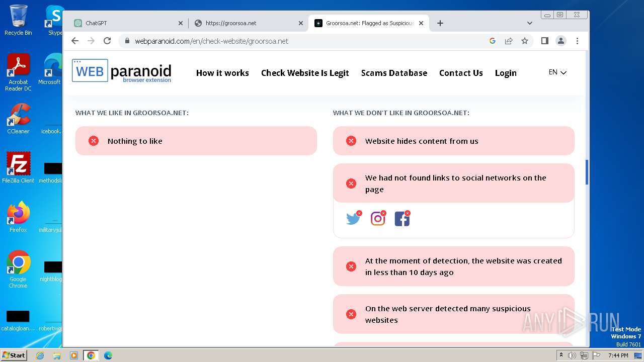Click red X beside suspicious websites warning

(x=351, y=314)
